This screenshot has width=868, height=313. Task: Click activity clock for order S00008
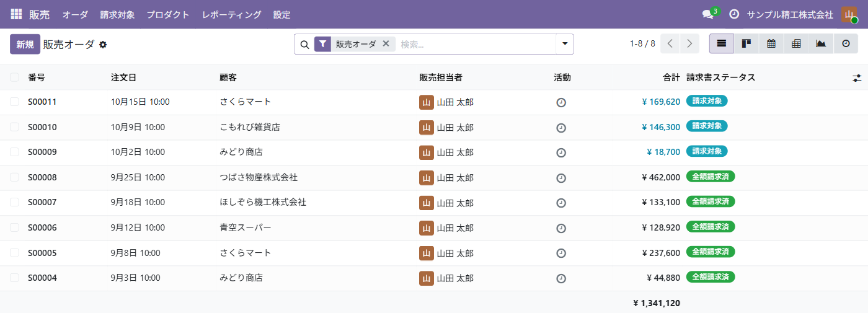(561, 178)
